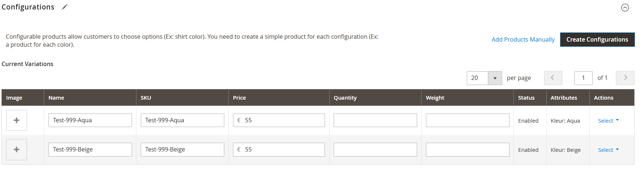Click the Weight field for Test-999-Beige
Viewport: 644px width, 173px height.
click(x=468, y=149)
